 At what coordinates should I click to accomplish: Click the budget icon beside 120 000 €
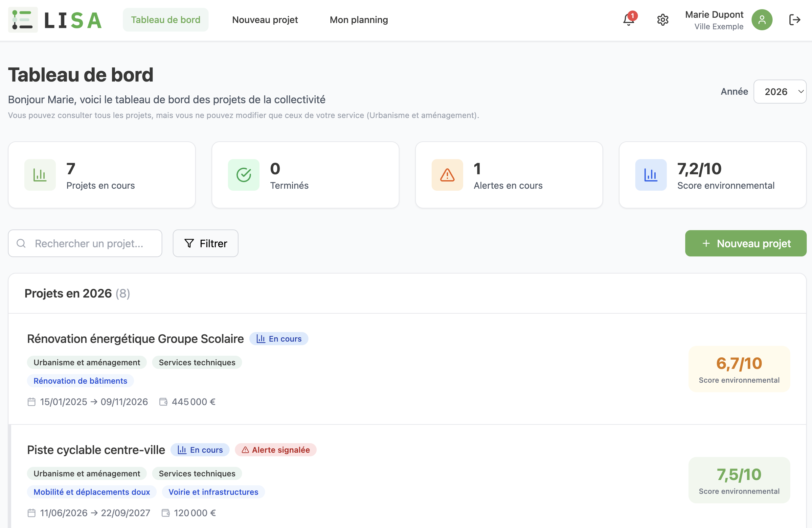click(166, 513)
